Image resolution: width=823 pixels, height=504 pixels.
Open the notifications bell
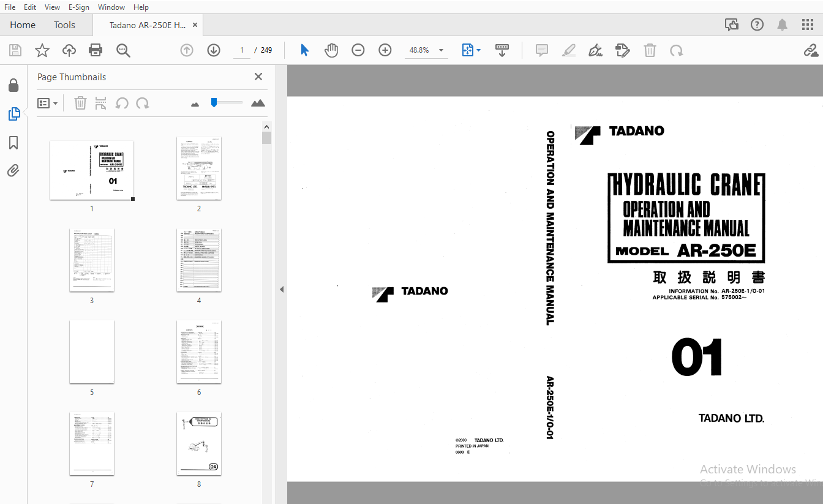click(x=783, y=24)
